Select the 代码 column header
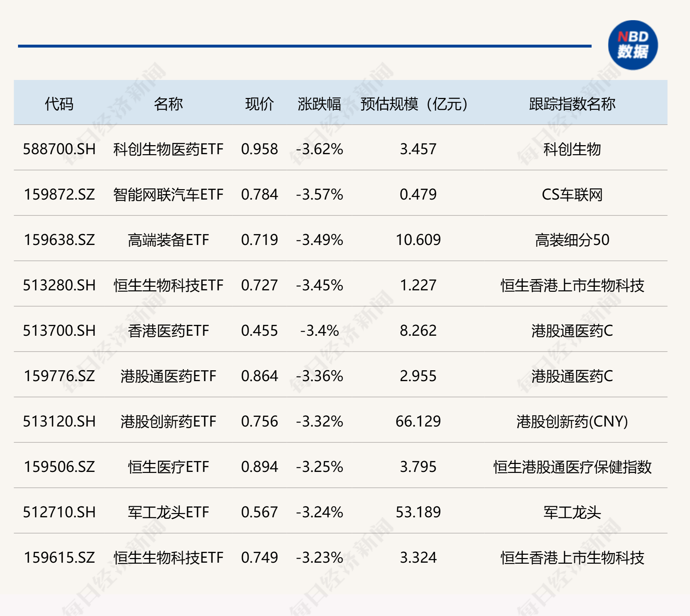 [x=59, y=104]
